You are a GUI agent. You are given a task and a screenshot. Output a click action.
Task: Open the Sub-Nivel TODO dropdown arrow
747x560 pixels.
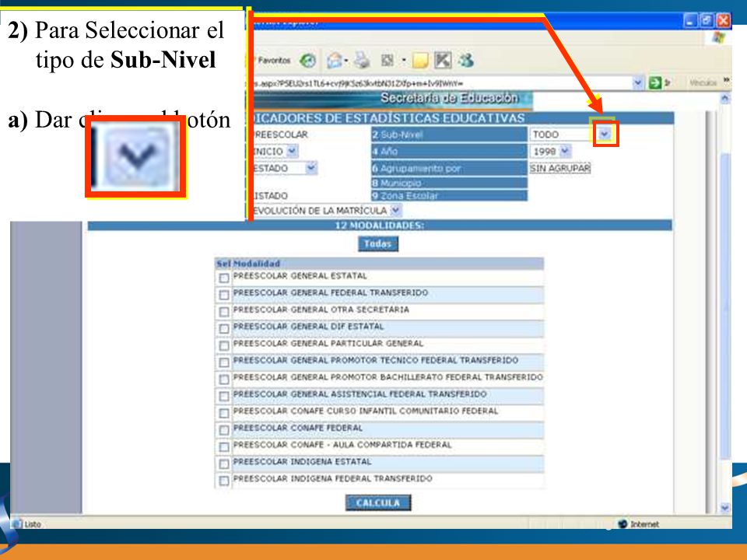click(x=605, y=135)
